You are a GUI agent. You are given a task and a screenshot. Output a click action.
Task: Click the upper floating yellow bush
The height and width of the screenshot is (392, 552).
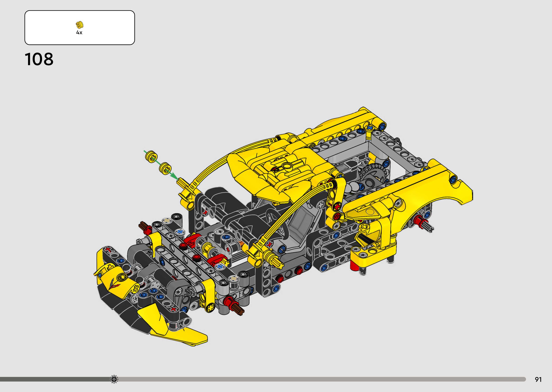tap(151, 157)
